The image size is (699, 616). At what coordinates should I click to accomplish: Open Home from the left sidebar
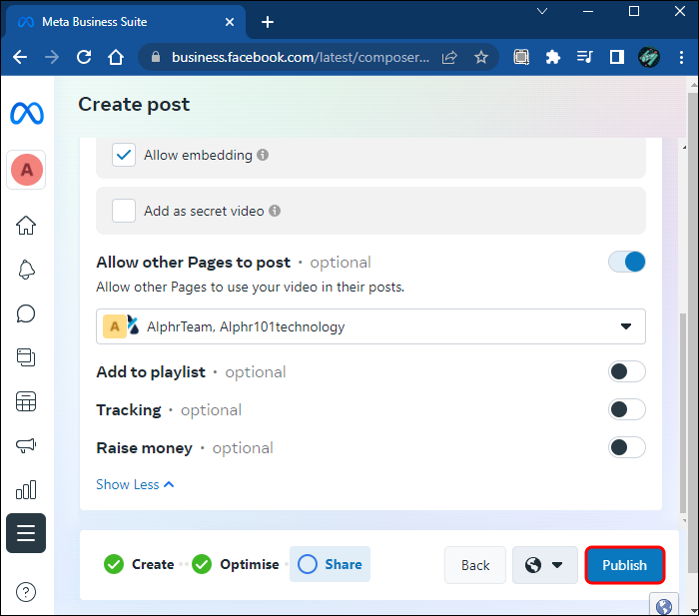click(x=26, y=225)
